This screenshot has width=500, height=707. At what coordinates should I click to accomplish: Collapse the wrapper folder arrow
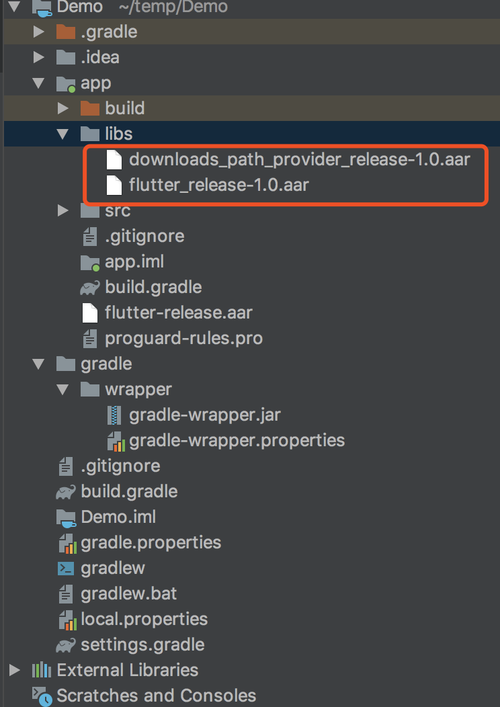tap(63, 390)
